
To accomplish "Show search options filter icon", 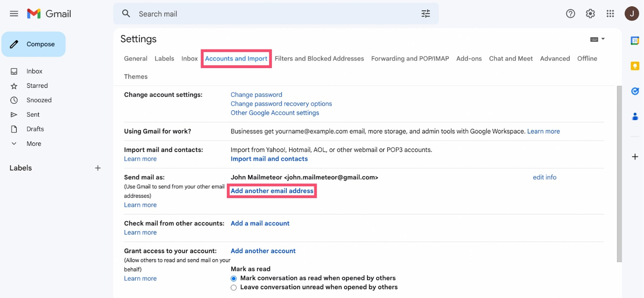I will (425, 14).
